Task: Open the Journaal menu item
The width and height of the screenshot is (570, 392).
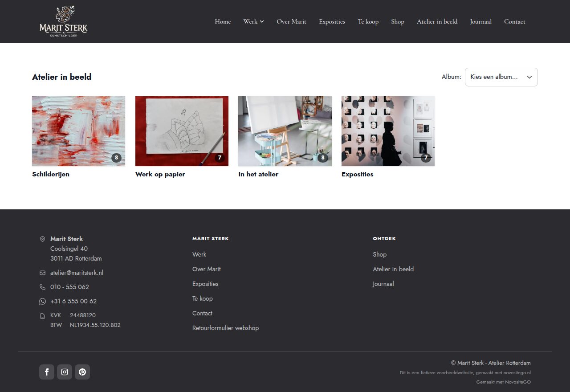Action: [x=481, y=21]
